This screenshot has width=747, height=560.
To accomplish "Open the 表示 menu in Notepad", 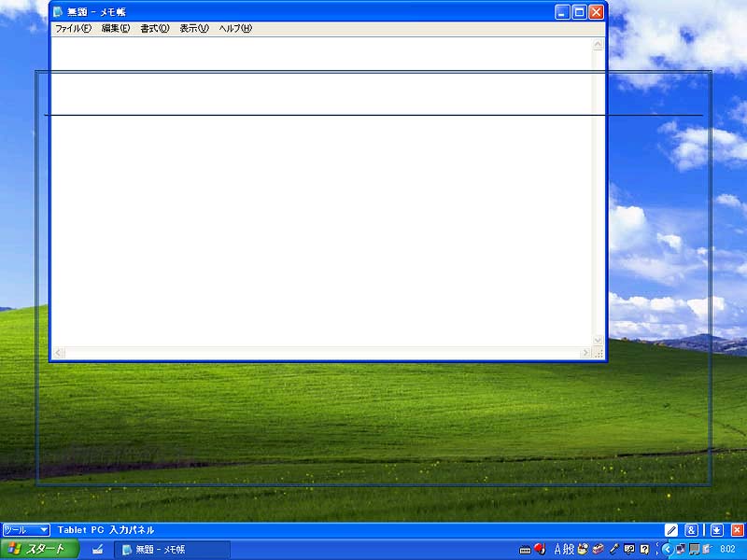I will point(194,29).
